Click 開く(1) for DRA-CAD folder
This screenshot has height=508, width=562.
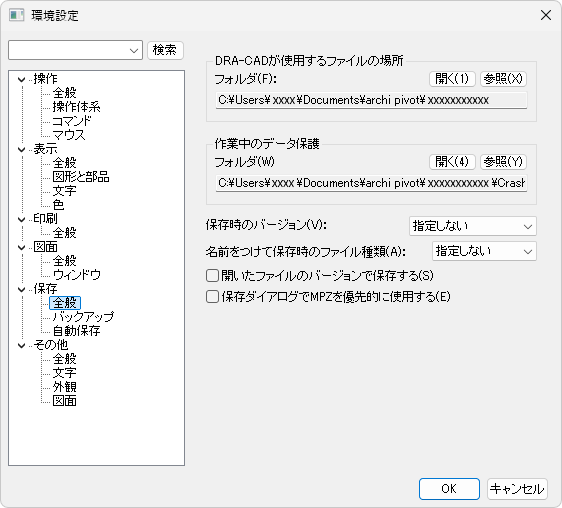click(x=452, y=79)
